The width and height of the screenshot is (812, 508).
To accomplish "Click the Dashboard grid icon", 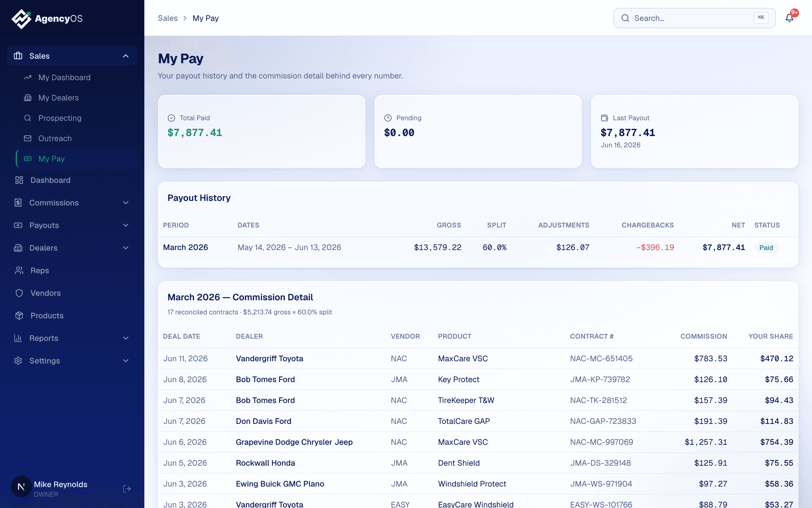I will 19,180.
